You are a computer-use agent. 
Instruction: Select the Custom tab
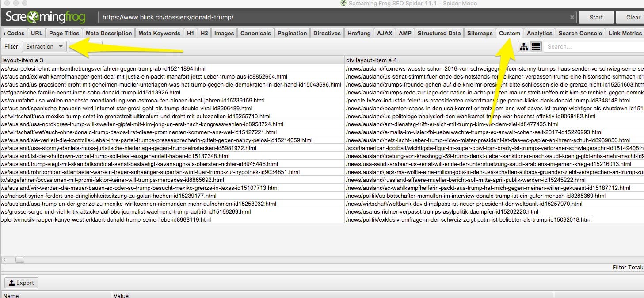pos(510,33)
